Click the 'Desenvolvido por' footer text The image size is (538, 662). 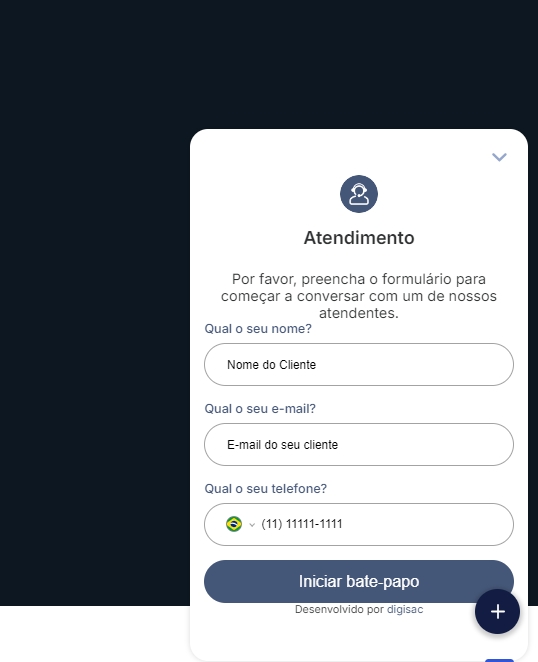339,609
